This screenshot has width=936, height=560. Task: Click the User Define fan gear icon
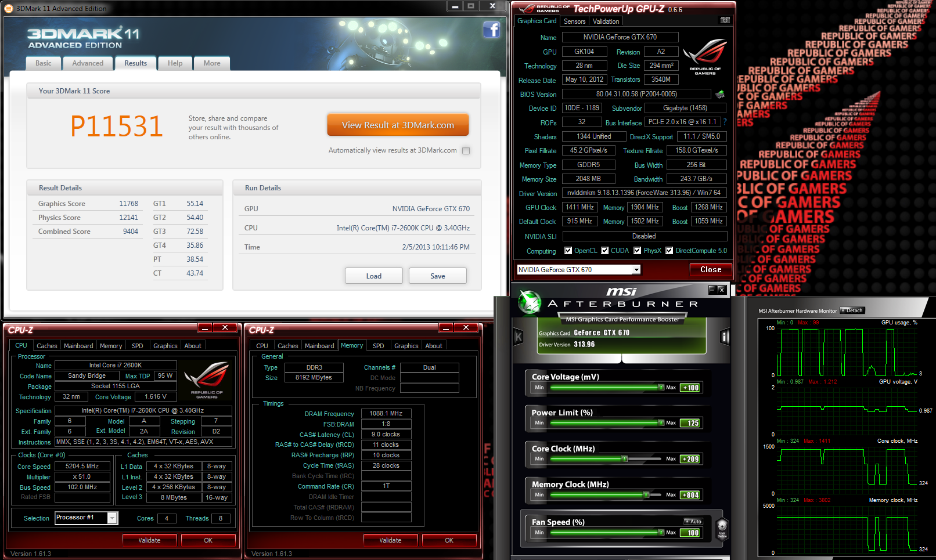tap(722, 528)
